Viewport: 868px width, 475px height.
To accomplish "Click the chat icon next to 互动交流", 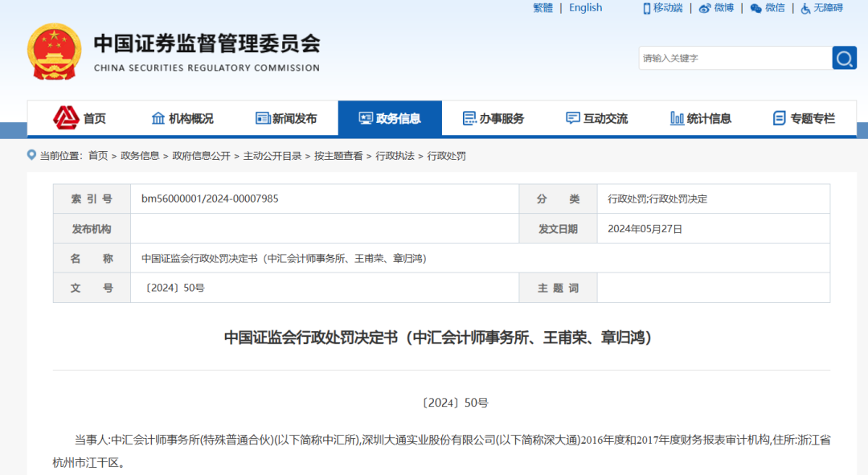I will click(x=573, y=118).
